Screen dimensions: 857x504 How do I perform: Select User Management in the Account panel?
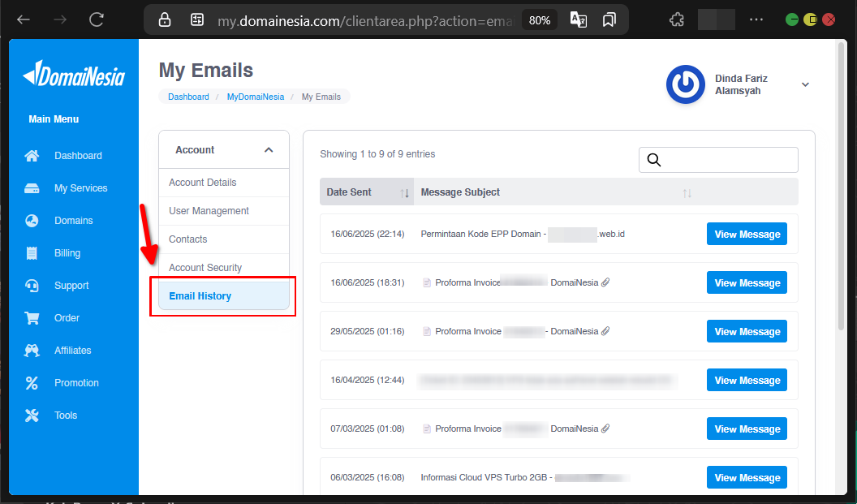click(223, 211)
